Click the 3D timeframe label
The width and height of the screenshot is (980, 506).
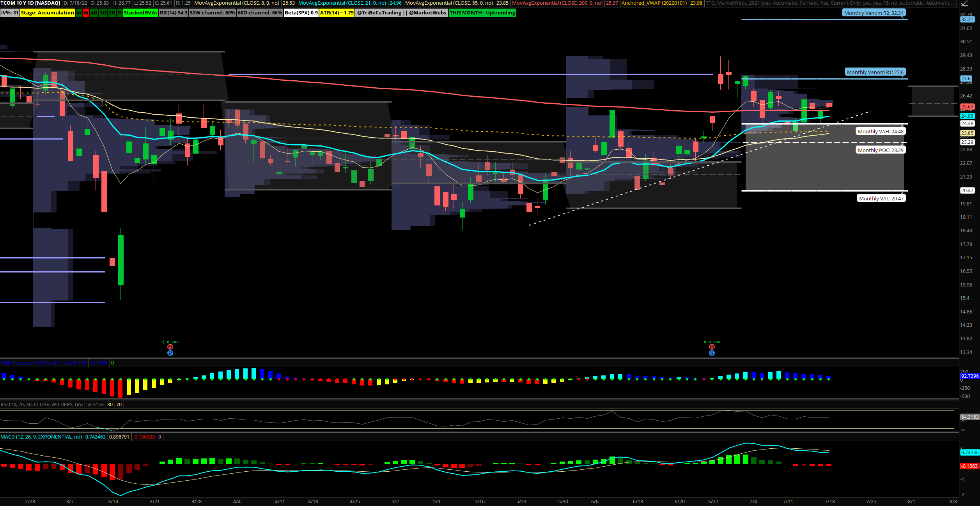click(x=103, y=12)
